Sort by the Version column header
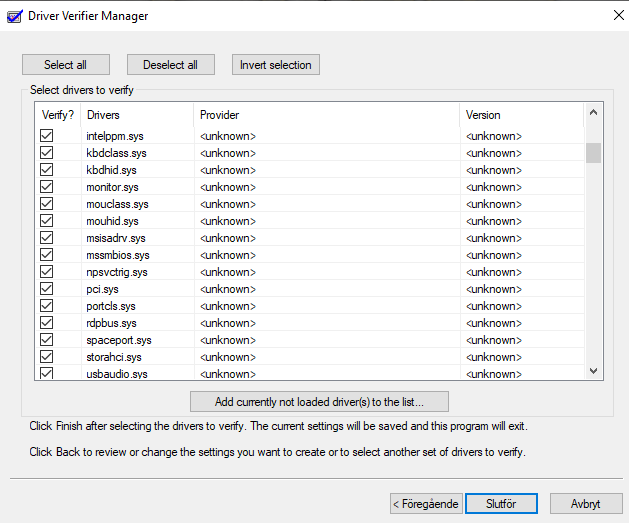Viewport: 629px width, 523px height. point(521,115)
